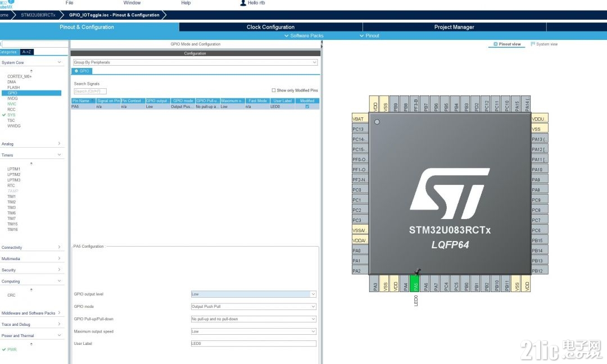Collapse the Power and Thermal category
Viewport: 607px width, 364px height.
pyautogui.click(x=59, y=335)
